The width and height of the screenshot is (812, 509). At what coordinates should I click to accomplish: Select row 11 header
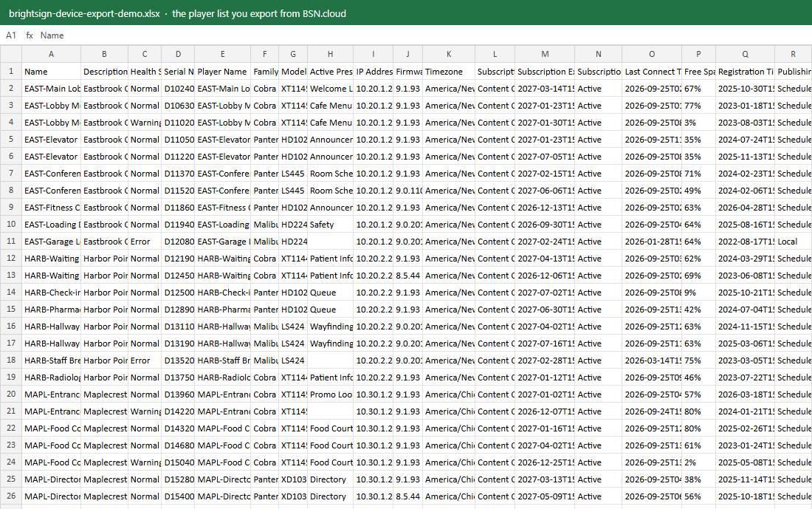[x=11, y=241]
